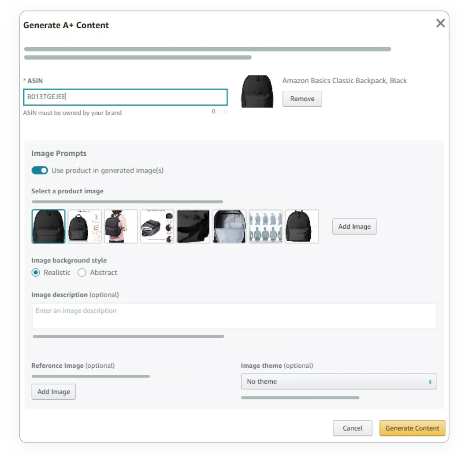Select Realistic background style

pos(36,273)
